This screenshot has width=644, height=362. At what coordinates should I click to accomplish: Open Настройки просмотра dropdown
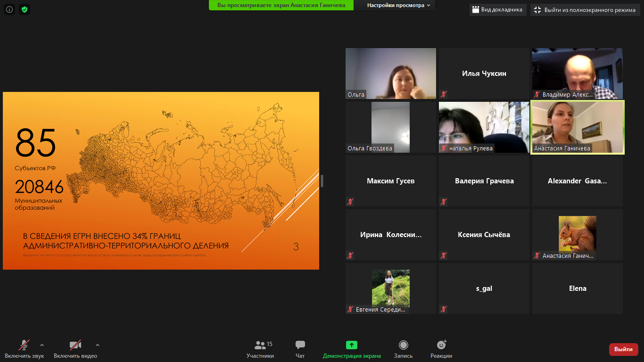pos(399,5)
